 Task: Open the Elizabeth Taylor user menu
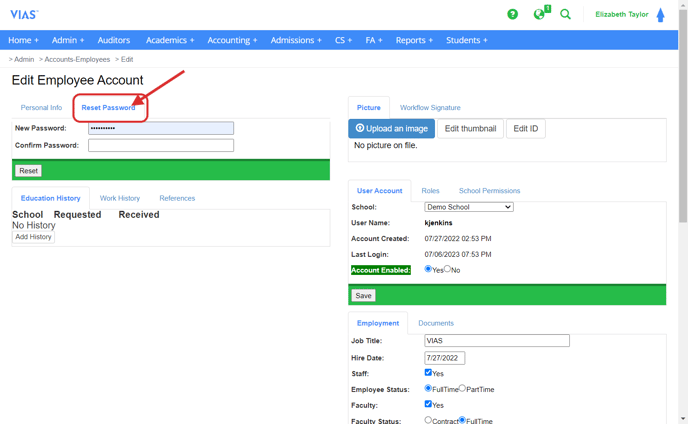pos(621,14)
